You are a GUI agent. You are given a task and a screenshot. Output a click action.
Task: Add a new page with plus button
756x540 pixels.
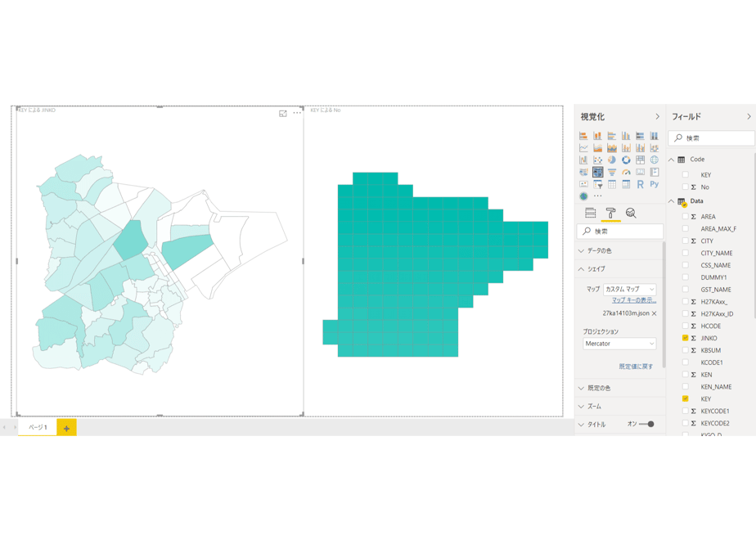point(66,428)
